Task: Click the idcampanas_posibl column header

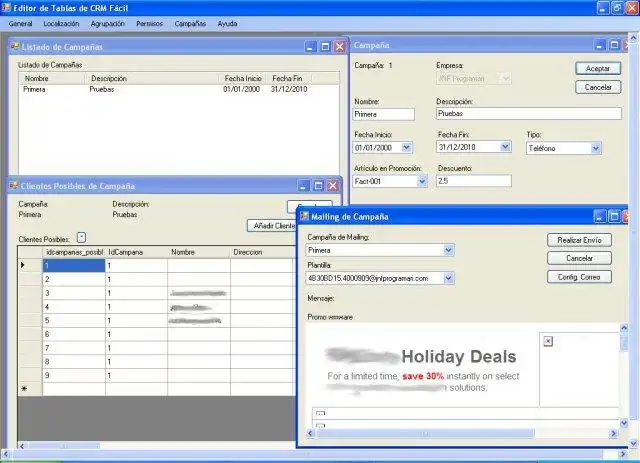Action: coord(74,252)
